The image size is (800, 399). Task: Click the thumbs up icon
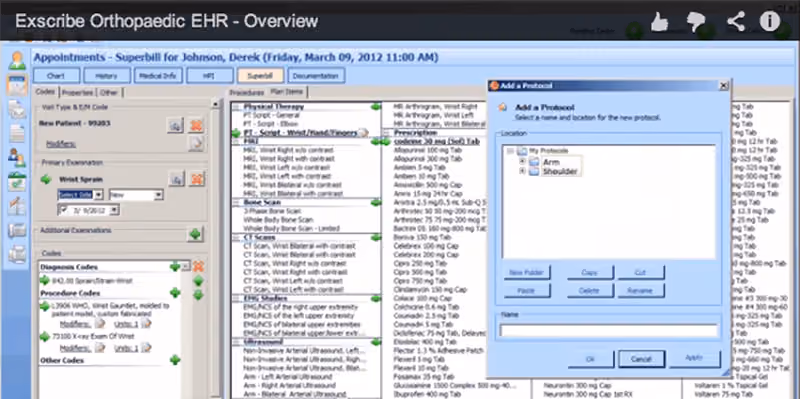click(660, 21)
